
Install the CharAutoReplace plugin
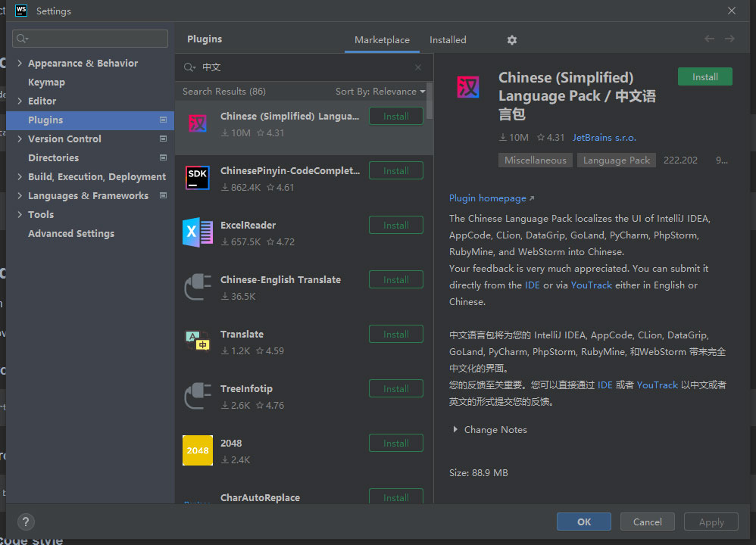pyautogui.click(x=396, y=497)
